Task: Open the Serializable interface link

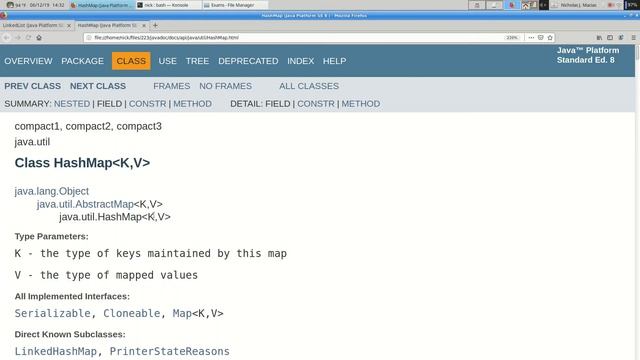Action: pyautogui.click(x=52, y=313)
